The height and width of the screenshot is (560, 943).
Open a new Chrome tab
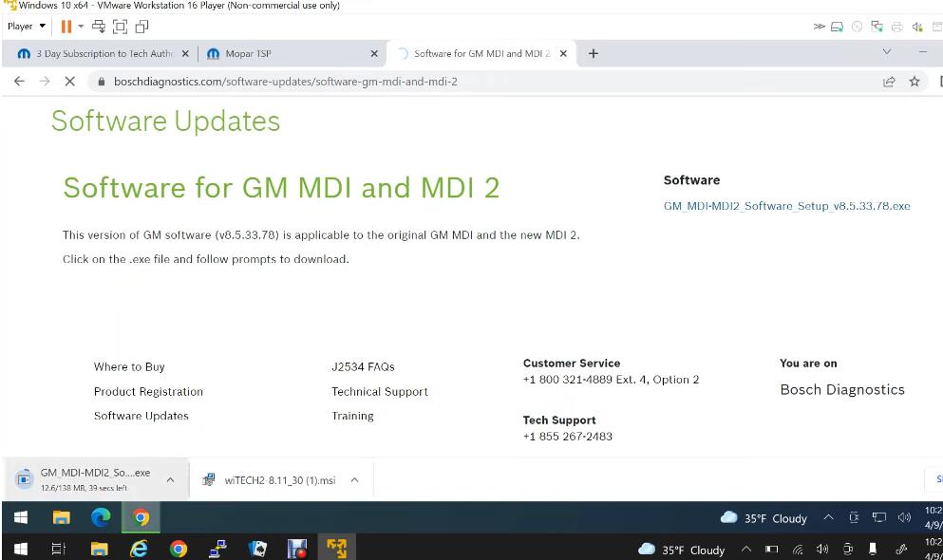pos(593,53)
